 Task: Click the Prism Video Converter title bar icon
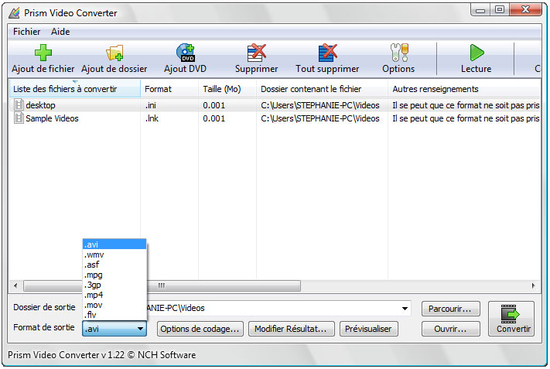[14, 13]
